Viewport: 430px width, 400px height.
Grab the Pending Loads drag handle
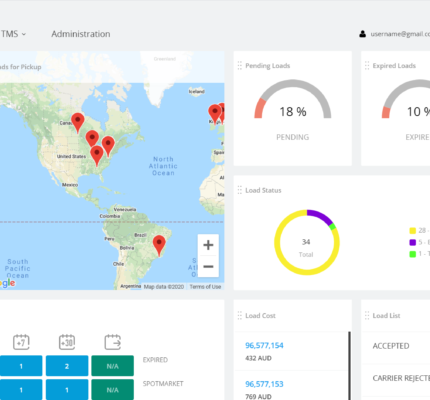(x=239, y=66)
